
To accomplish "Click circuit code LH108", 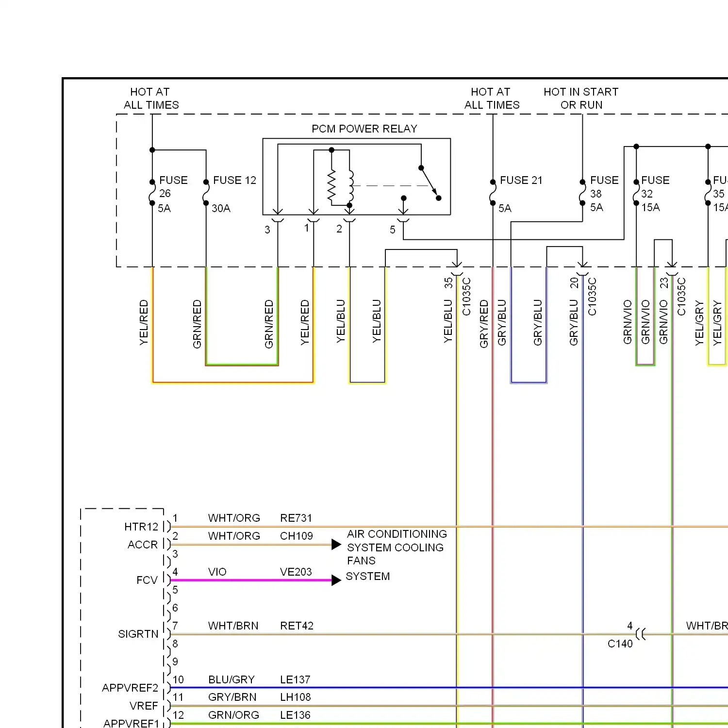I will coord(296,697).
